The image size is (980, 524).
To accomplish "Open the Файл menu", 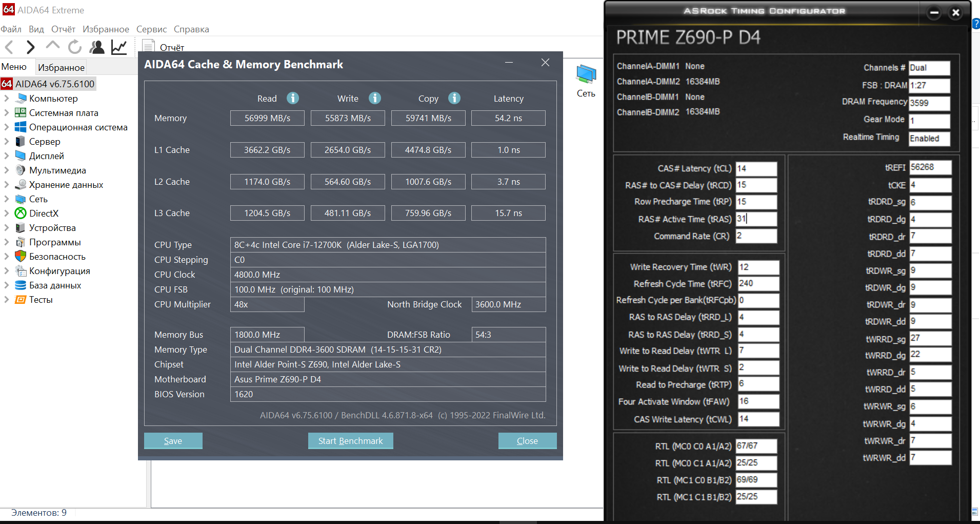I will point(11,29).
